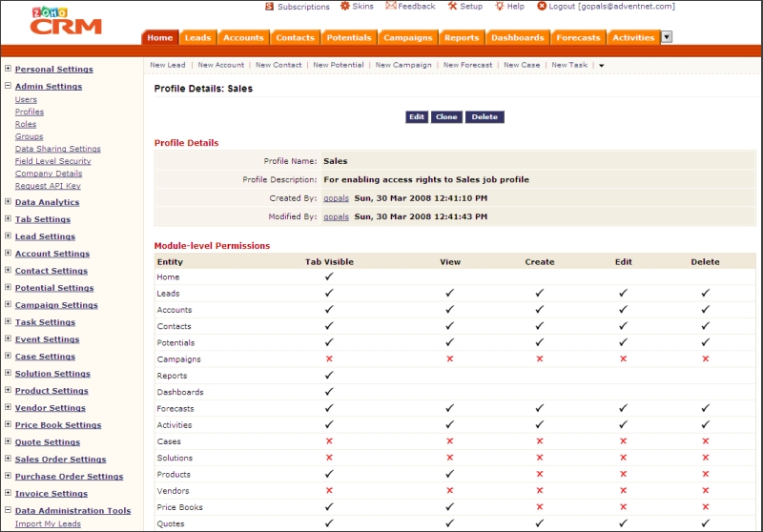Expand the Data Analytics section
This screenshot has width=763, height=532.
coord(8,202)
